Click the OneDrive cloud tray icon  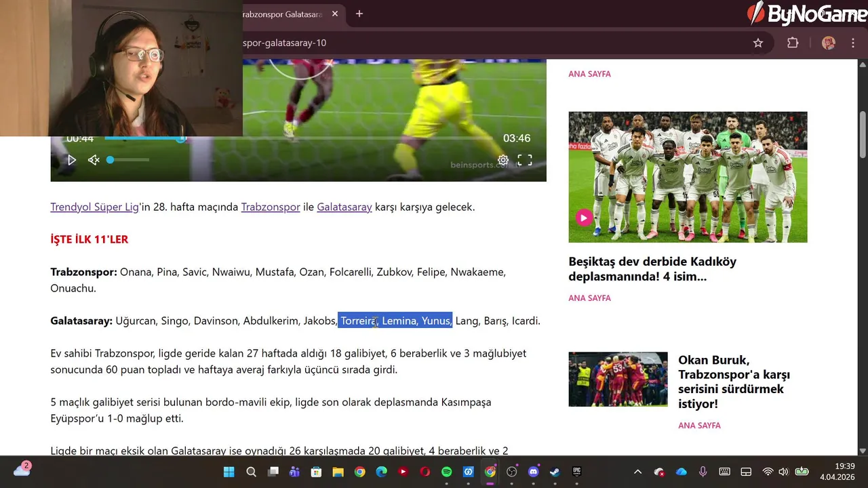[682, 472]
